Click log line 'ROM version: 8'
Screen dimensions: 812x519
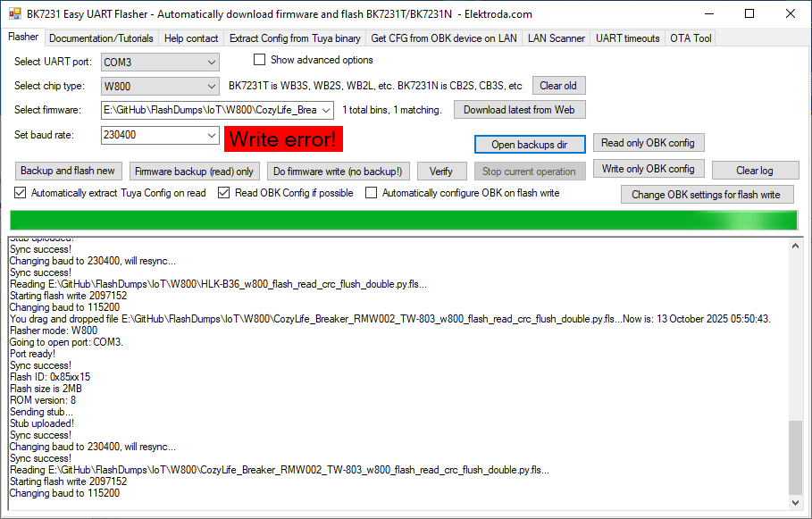tap(43, 400)
